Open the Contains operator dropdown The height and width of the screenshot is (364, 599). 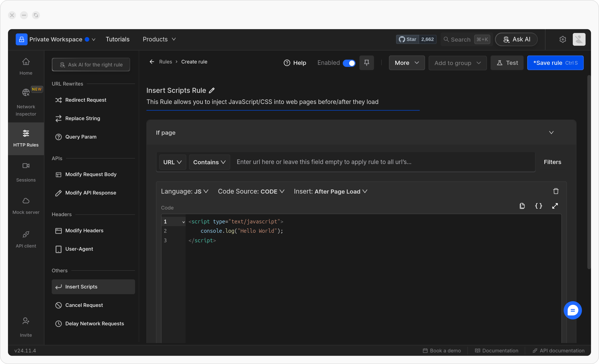point(209,162)
